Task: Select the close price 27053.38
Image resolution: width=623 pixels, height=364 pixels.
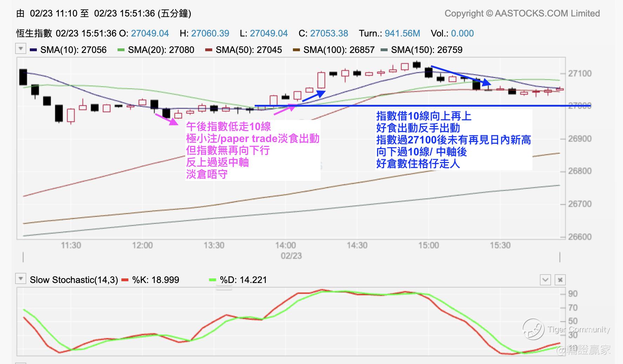Action: pos(329,33)
